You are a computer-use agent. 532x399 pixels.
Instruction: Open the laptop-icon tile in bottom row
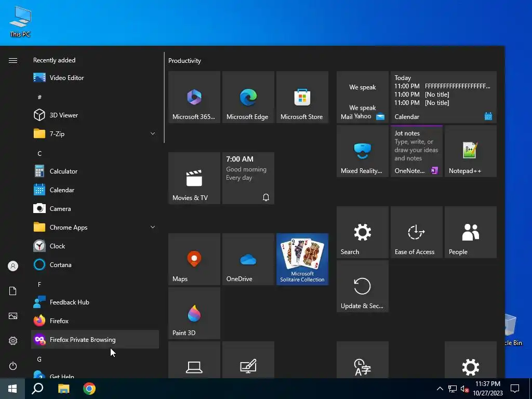click(x=194, y=360)
